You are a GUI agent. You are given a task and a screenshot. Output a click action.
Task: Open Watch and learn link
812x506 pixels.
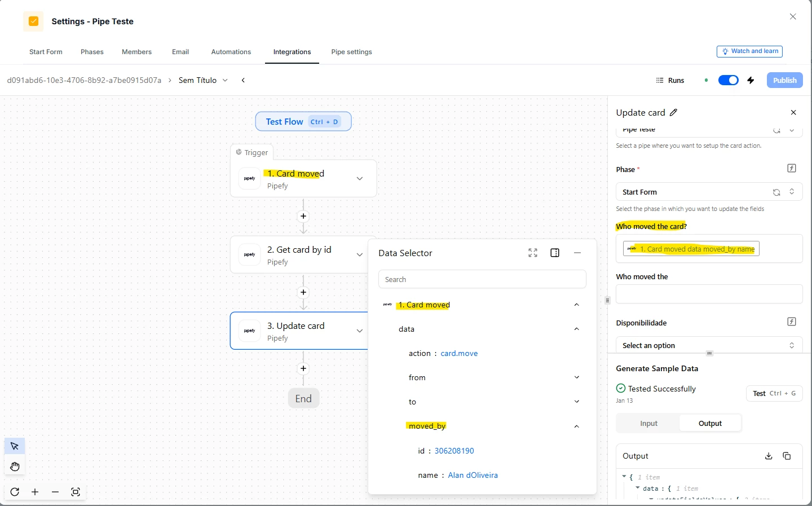(749, 51)
